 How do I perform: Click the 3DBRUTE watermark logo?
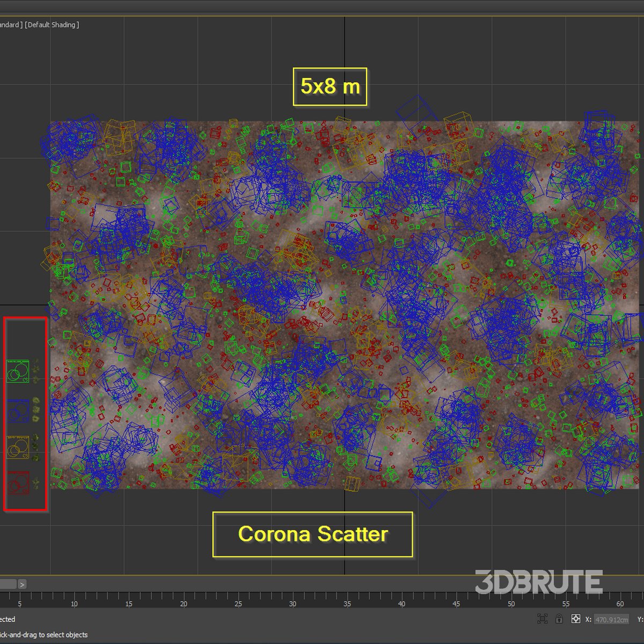coord(538,583)
